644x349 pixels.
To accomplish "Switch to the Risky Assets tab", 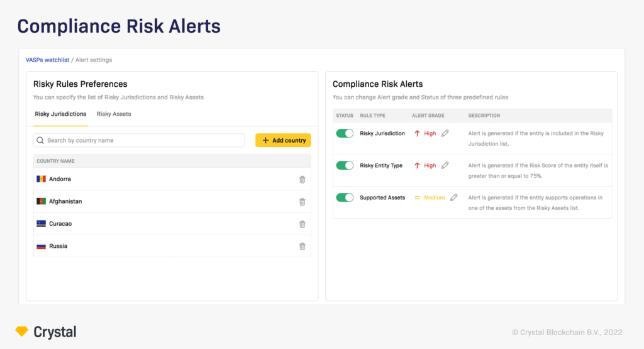I will click(114, 114).
